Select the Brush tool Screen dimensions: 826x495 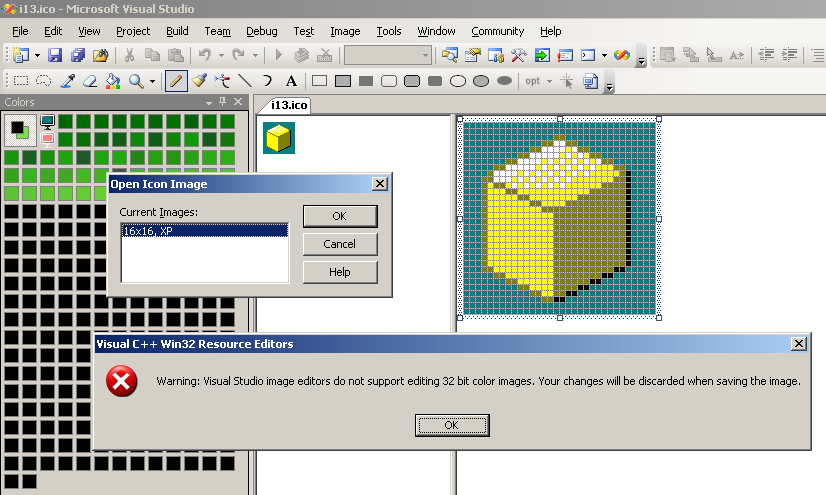point(199,81)
